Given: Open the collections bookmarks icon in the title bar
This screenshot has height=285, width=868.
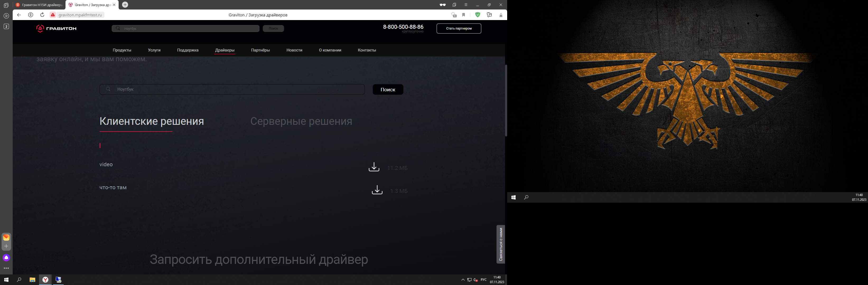Looking at the screenshot, I should point(454,5).
